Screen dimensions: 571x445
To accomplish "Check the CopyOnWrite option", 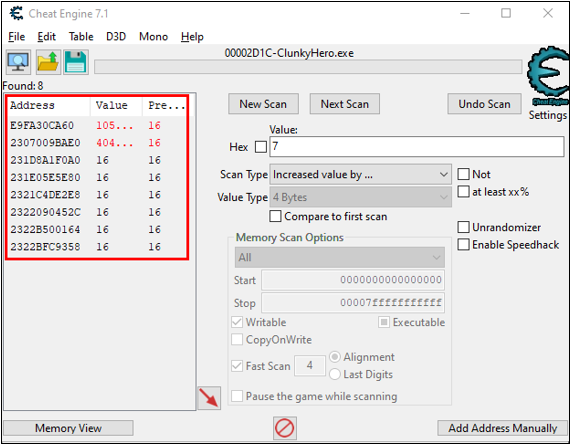I will pyautogui.click(x=237, y=339).
